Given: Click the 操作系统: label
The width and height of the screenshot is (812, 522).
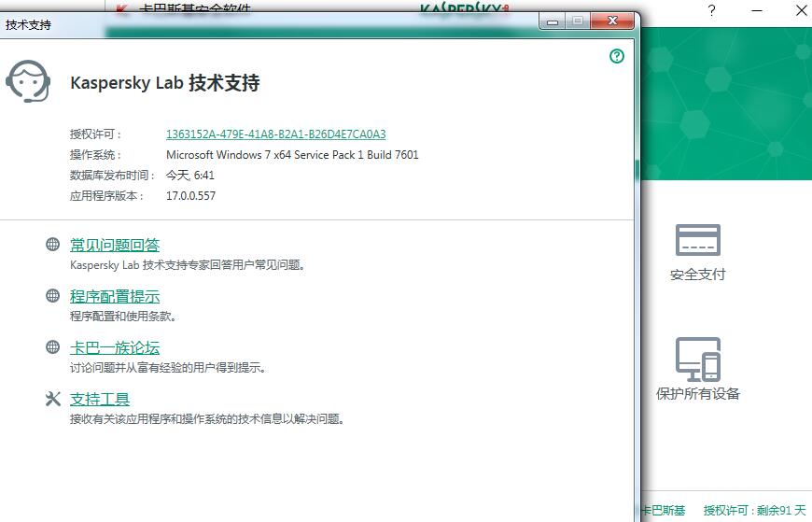Looking at the screenshot, I should pyautogui.click(x=96, y=154).
